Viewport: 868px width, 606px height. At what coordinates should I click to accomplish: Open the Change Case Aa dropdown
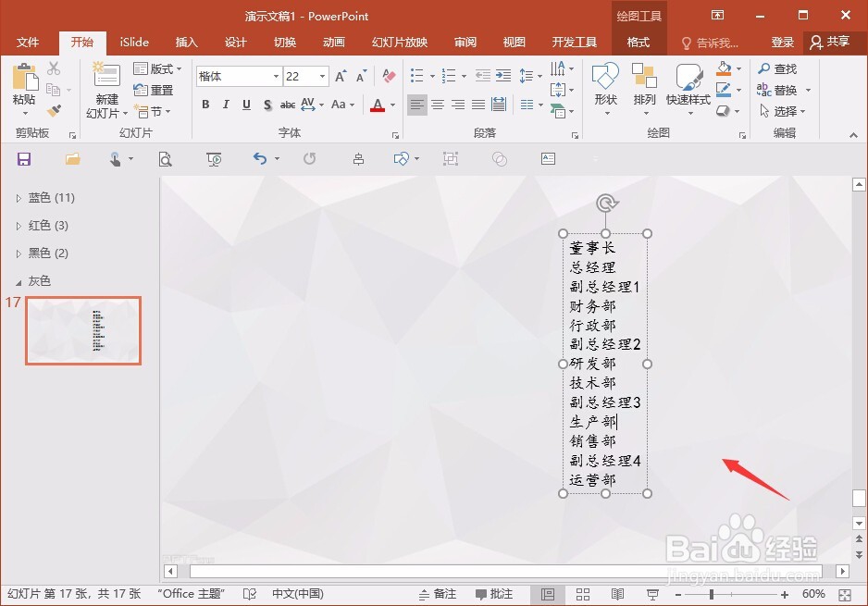tap(342, 105)
